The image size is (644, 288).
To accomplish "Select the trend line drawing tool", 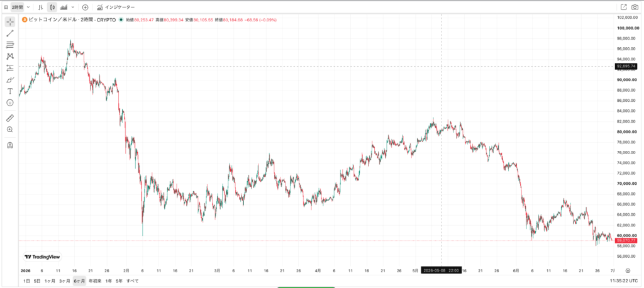I will (x=10, y=33).
